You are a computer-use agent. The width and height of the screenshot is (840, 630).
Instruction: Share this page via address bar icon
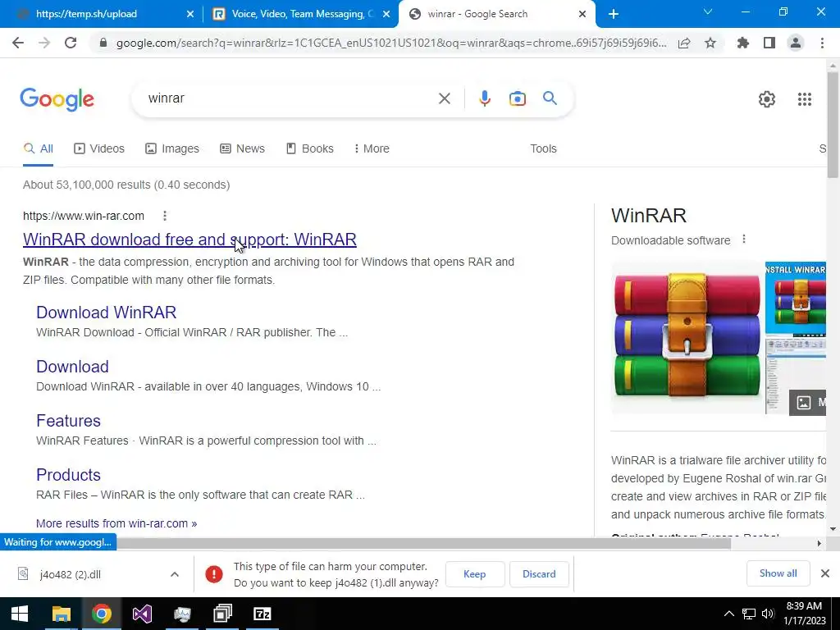coord(684,43)
